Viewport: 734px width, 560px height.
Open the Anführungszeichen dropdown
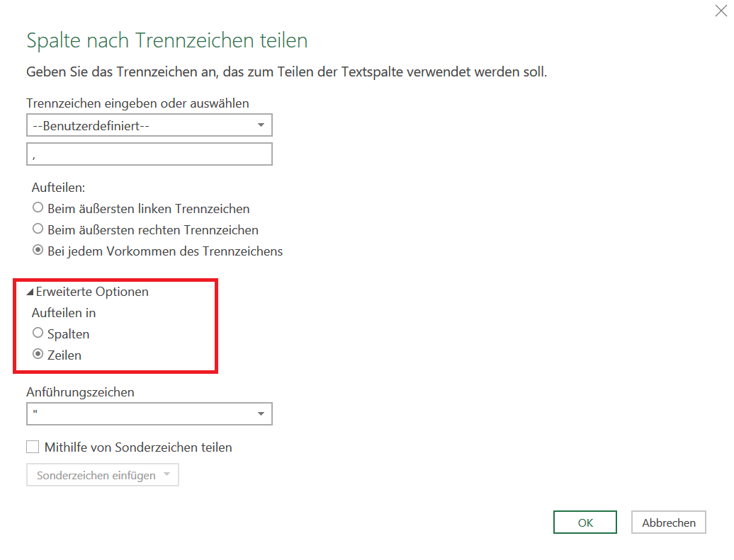tap(149, 414)
